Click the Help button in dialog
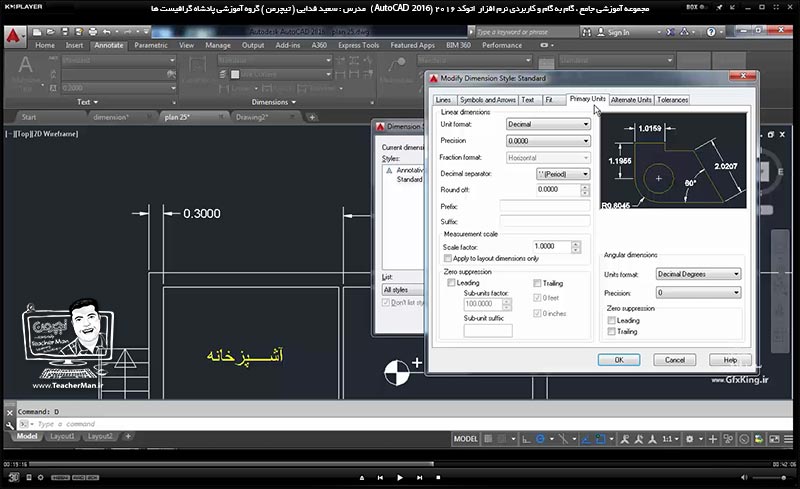Viewport: 800px width, 489px height. point(730,360)
